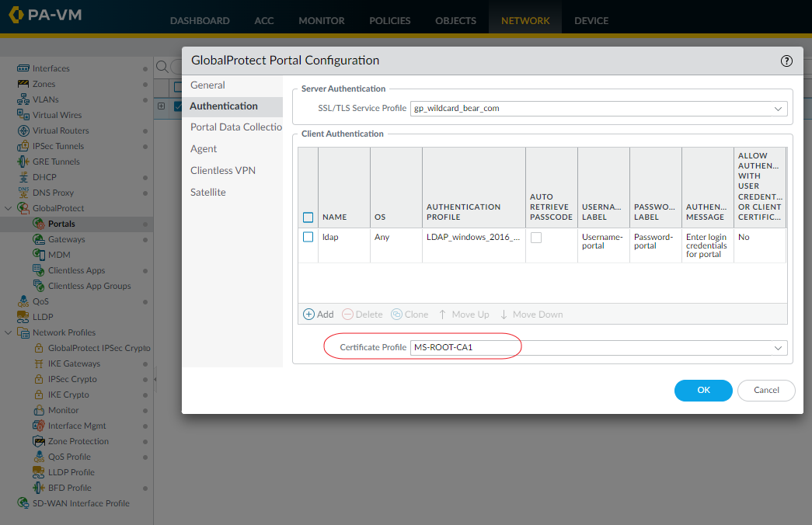Switch to the Agent tab
This screenshot has width=812, height=525.
coord(204,148)
